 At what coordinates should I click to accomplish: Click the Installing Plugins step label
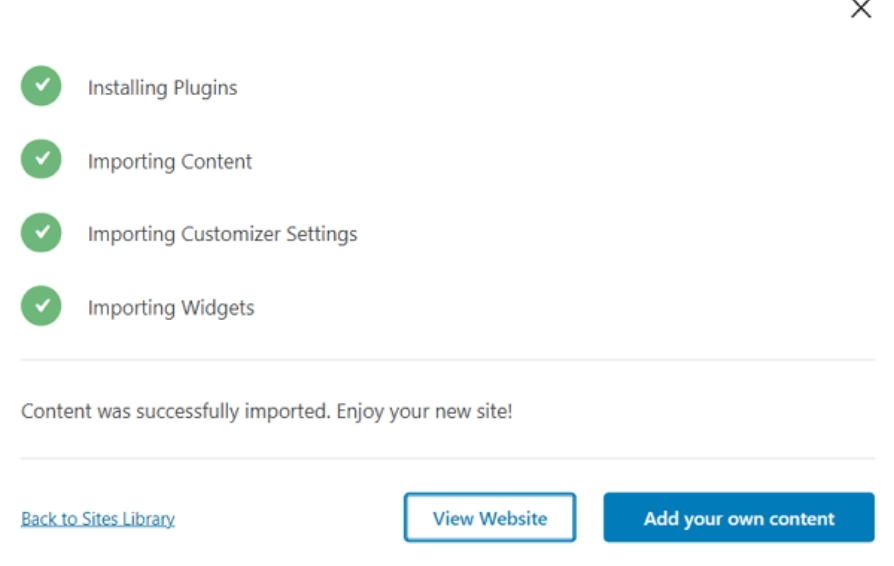[x=162, y=88]
